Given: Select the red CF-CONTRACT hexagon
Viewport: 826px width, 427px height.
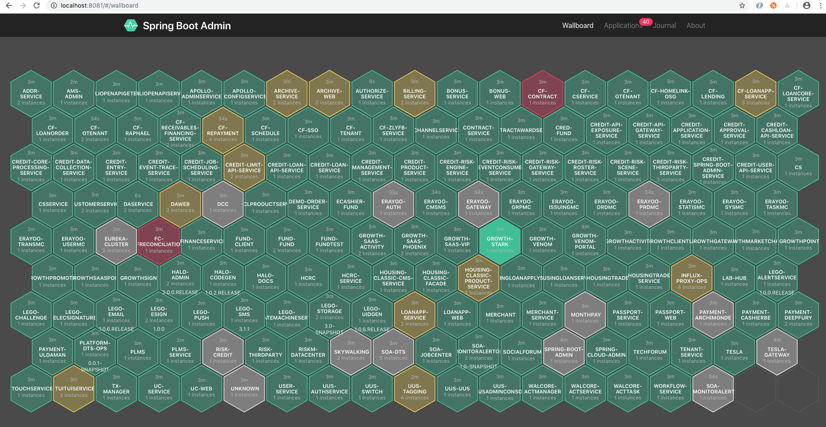Looking at the screenshot, I should click(542, 94).
